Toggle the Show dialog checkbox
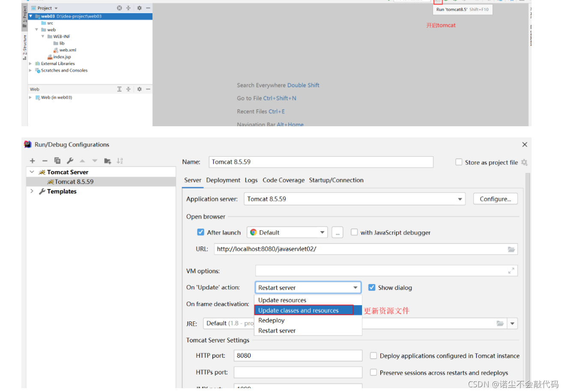This screenshot has width=565, height=392. coord(372,288)
